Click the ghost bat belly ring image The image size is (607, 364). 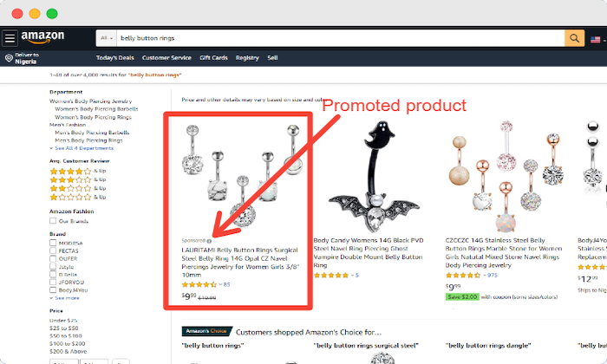click(374, 174)
